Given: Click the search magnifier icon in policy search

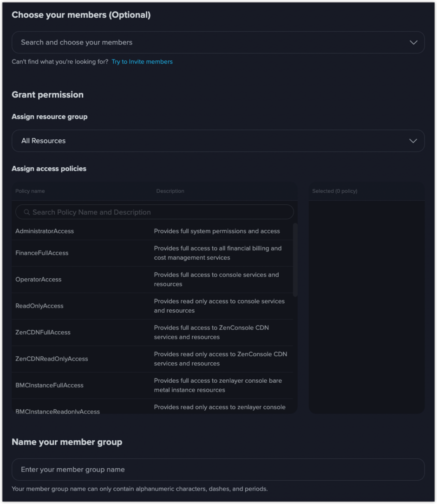Looking at the screenshot, I should click(26, 212).
